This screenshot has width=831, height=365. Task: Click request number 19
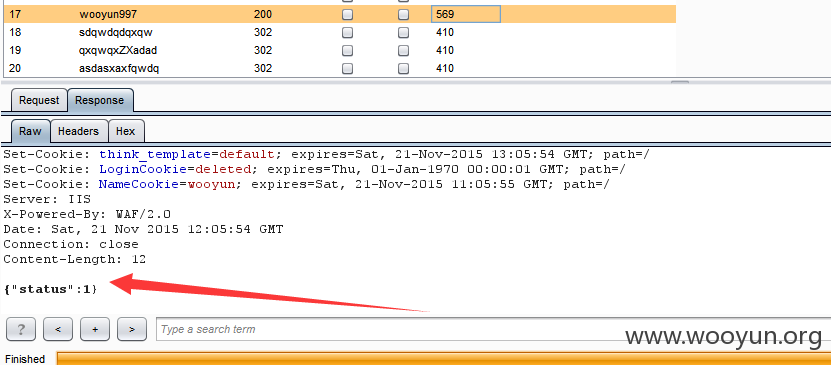[15, 50]
